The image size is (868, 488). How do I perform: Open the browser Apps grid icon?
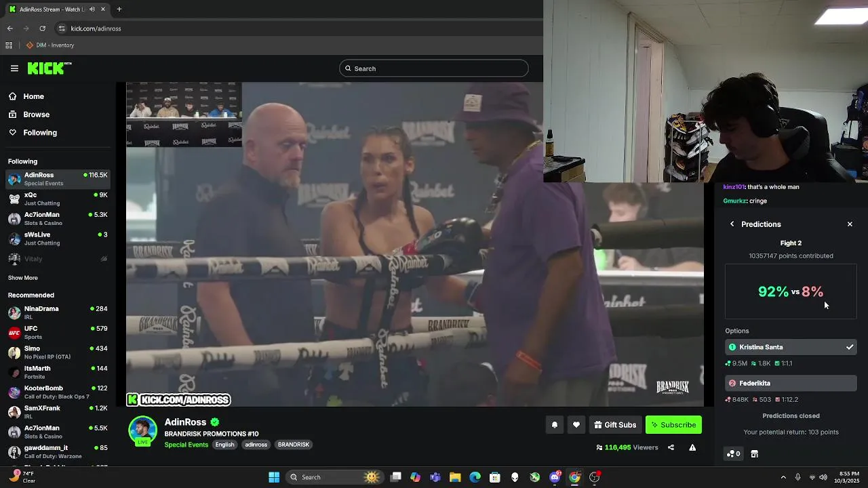(x=9, y=45)
